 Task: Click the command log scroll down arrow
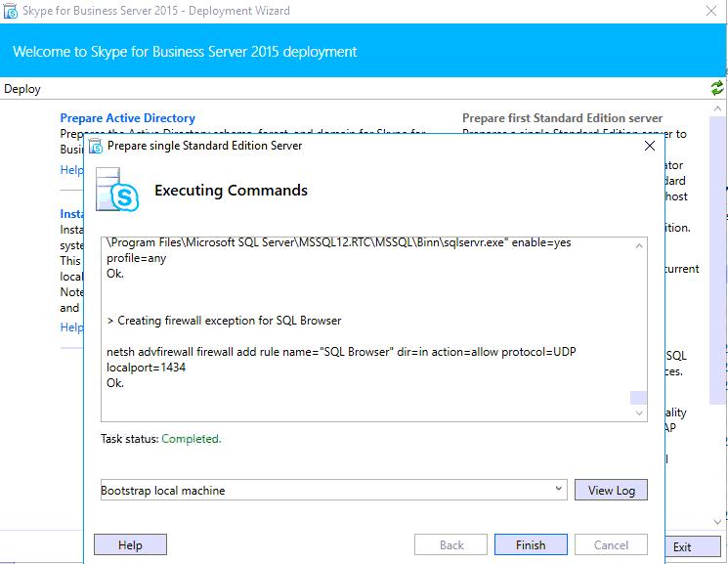coord(639,412)
